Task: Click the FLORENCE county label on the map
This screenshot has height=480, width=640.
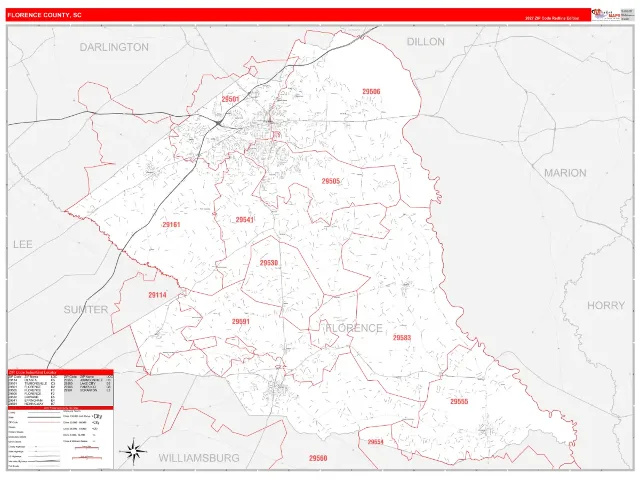Action: (x=354, y=328)
